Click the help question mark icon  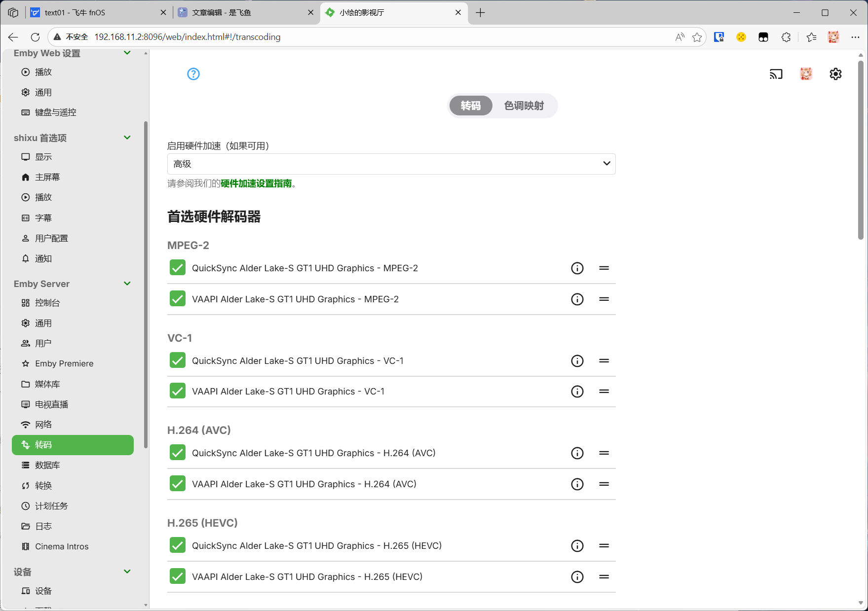tap(193, 74)
